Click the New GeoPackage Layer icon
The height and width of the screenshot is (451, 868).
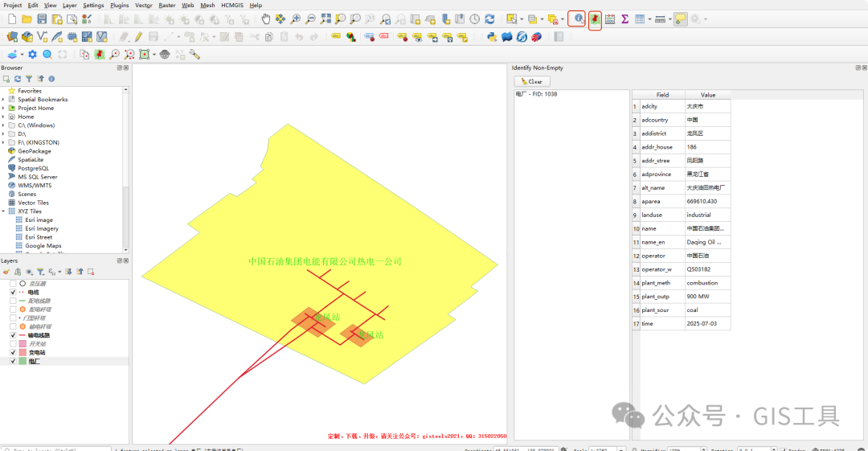(27, 37)
